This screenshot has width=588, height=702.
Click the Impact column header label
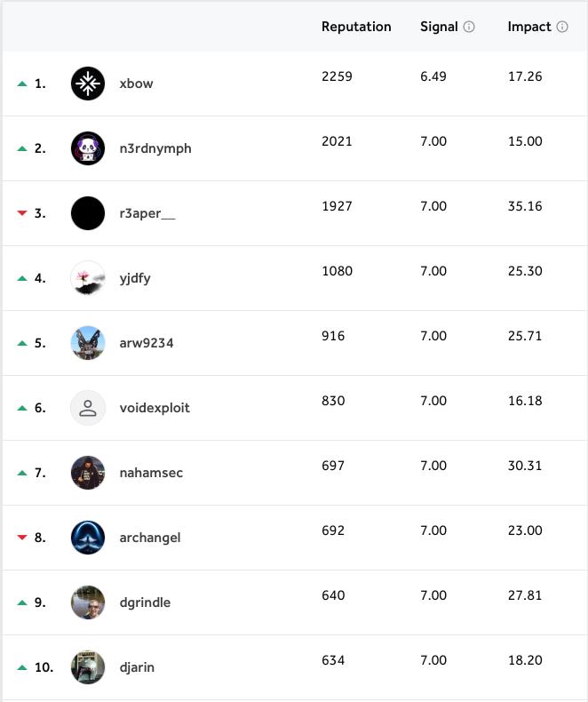[x=529, y=27]
